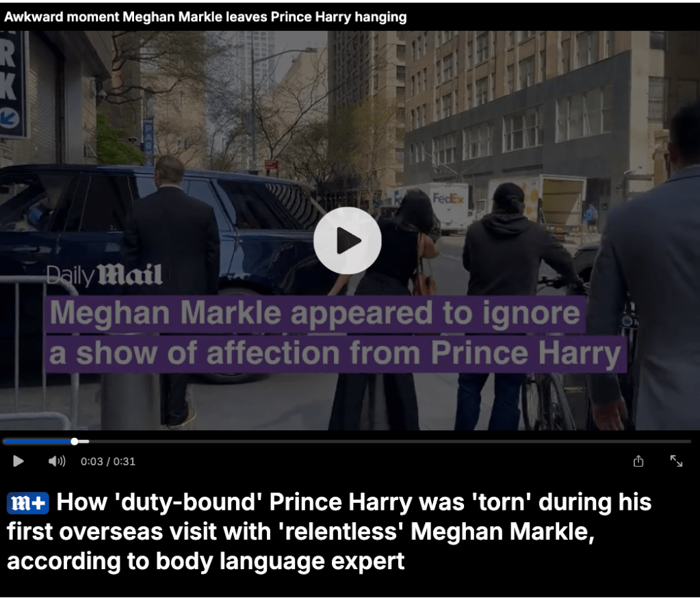Image resolution: width=700 pixels, height=600 pixels.
Task: Click the Daily Mail logo watermark
Action: click(x=104, y=275)
